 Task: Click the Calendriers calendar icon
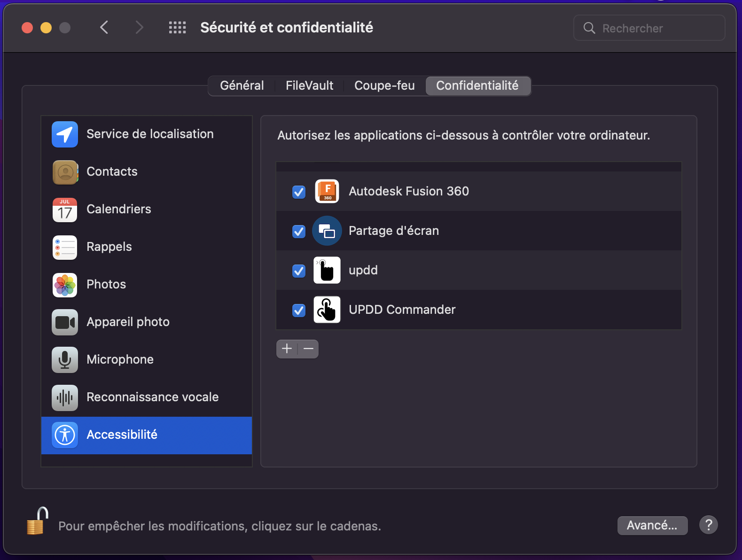pos(65,210)
